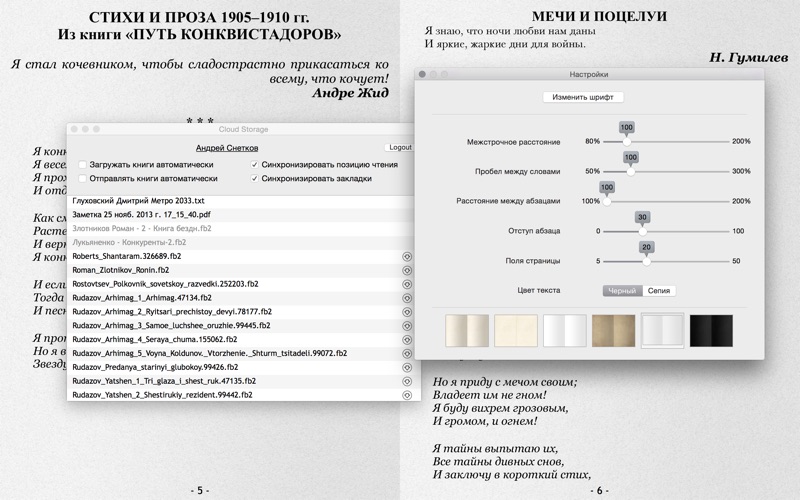This screenshot has width=800, height=500.
Task: Click 'Расстояние между абзацами' slider handle
Action: click(607, 202)
